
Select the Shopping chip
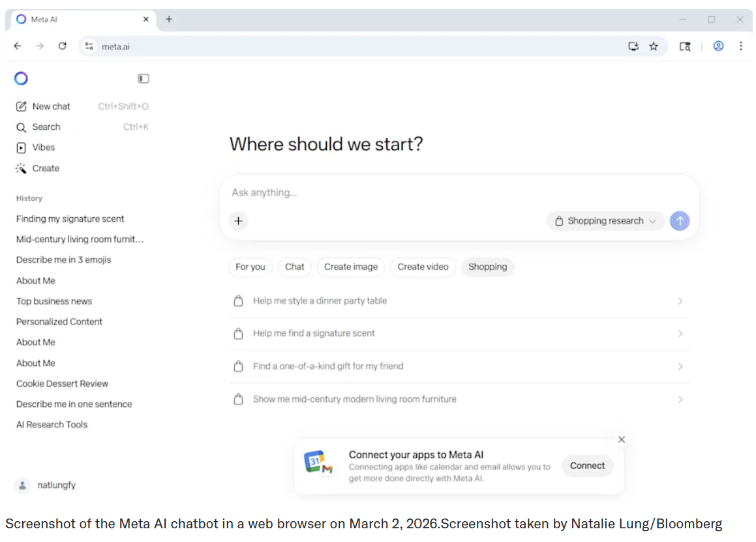point(487,267)
